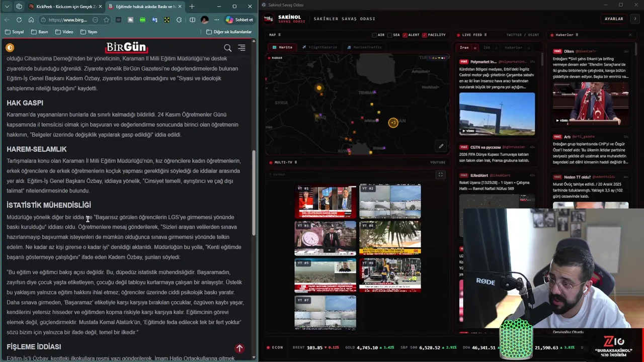
Task: Select the YT #7 video tile
Action: tap(326, 313)
